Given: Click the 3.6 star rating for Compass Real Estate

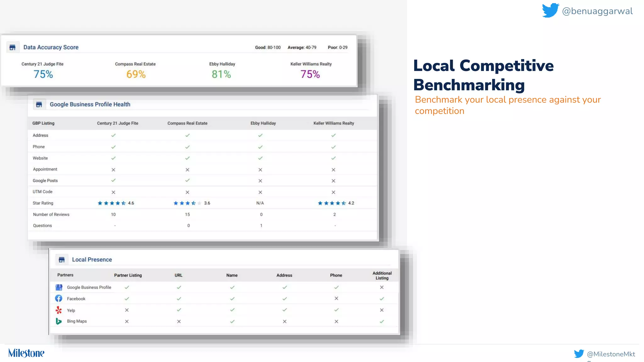Looking at the screenshot, I should pos(192,203).
